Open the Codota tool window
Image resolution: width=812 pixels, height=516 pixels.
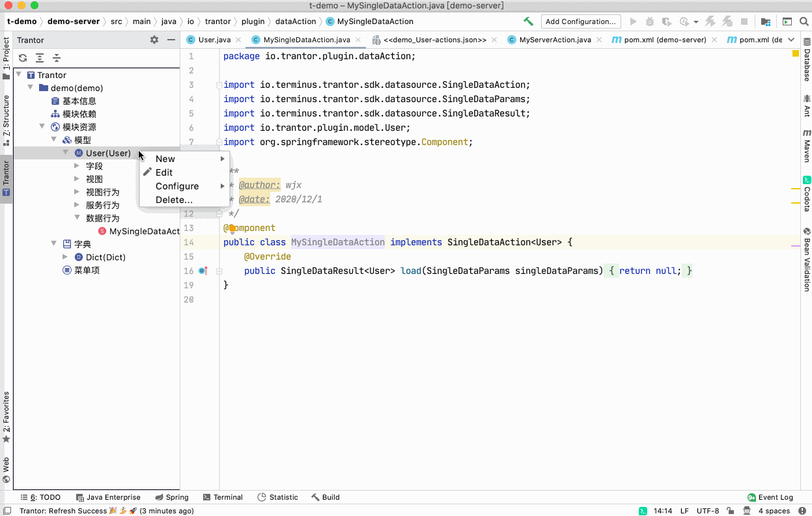click(807, 194)
